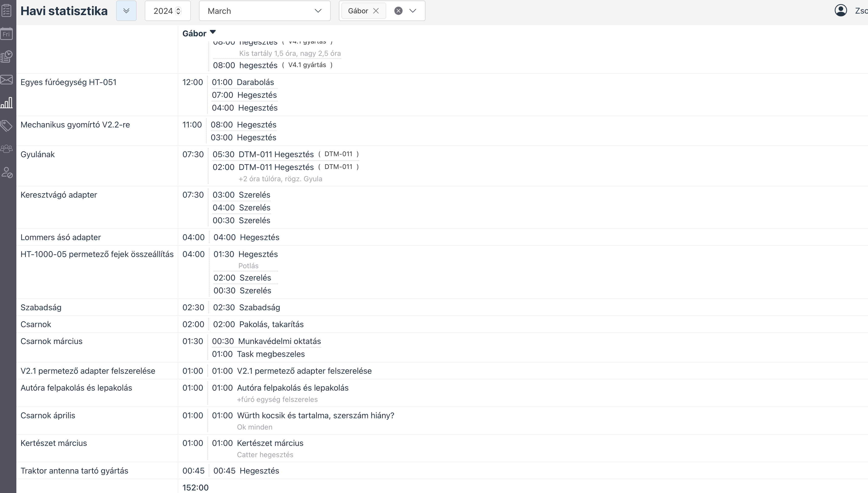Viewport: 868px width, 493px height.
Task: Click the user profile avatar icon
Action: 841,10
